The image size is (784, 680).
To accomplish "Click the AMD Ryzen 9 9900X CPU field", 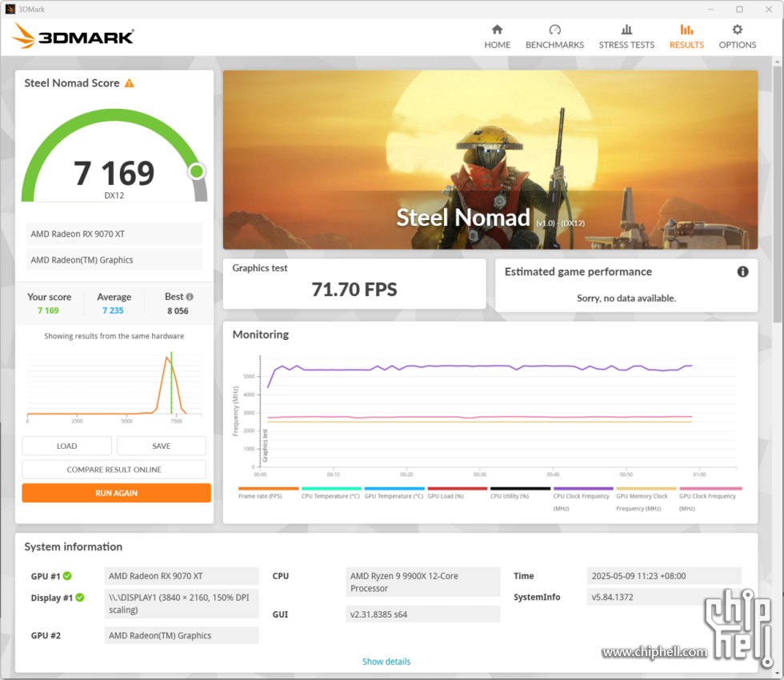I will [422, 582].
